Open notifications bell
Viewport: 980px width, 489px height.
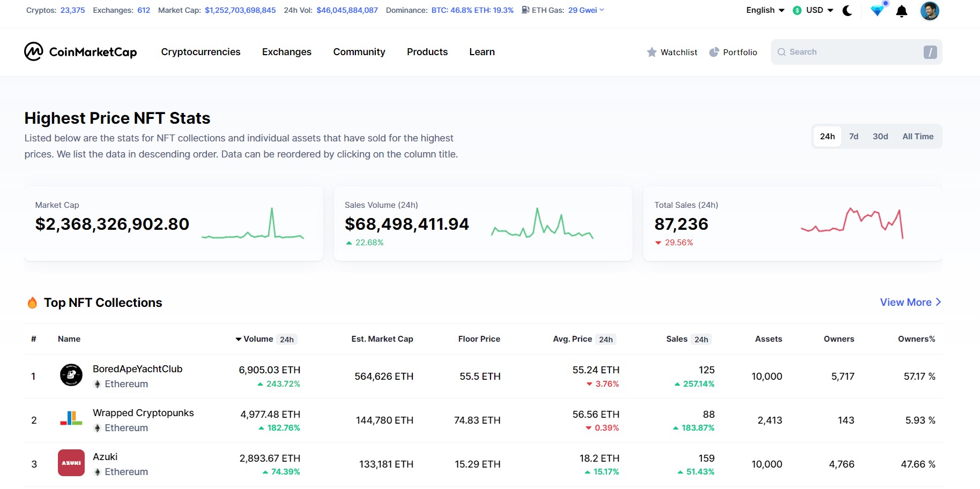(x=902, y=11)
